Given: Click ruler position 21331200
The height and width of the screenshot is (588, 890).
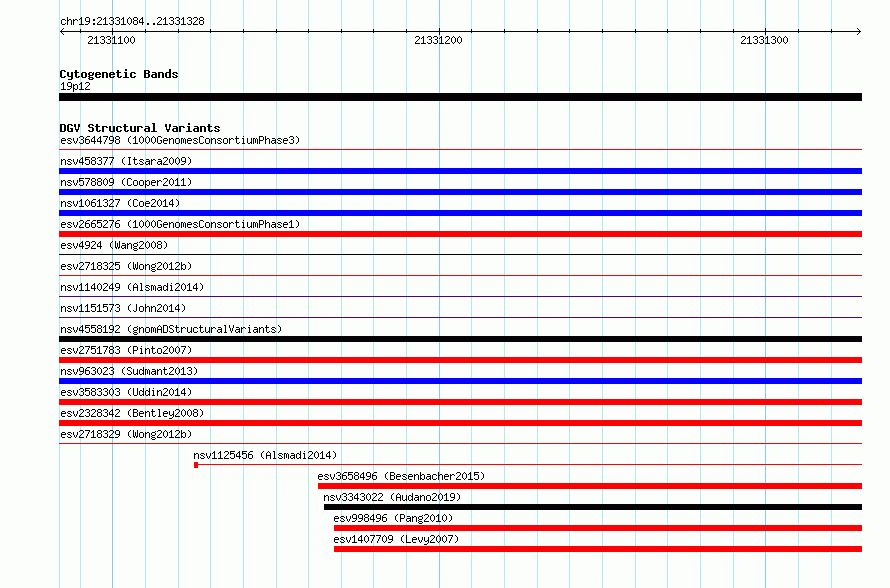Looking at the screenshot, I should tap(438, 40).
